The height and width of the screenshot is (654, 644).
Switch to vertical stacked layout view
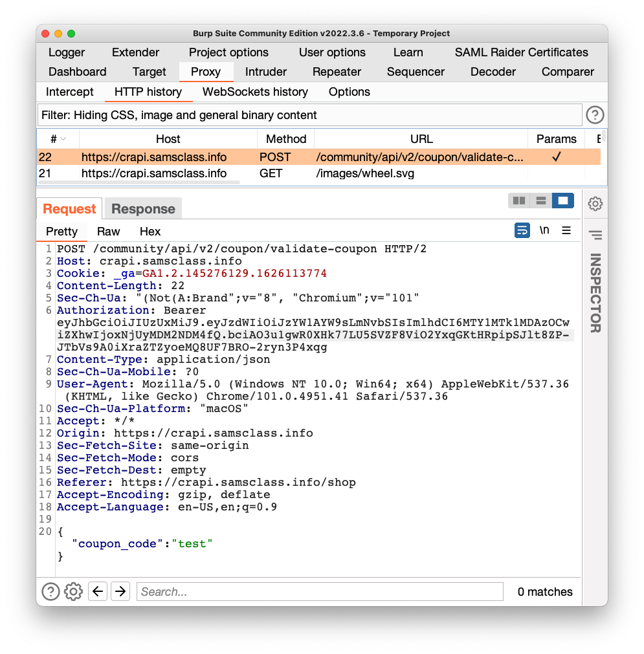[541, 201]
